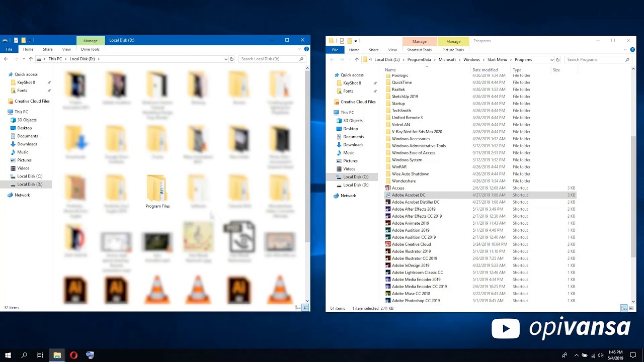Switch Local Disk (D:) to large thumbnails view
Image resolution: width=644 pixels, height=362 pixels.
(305, 307)
